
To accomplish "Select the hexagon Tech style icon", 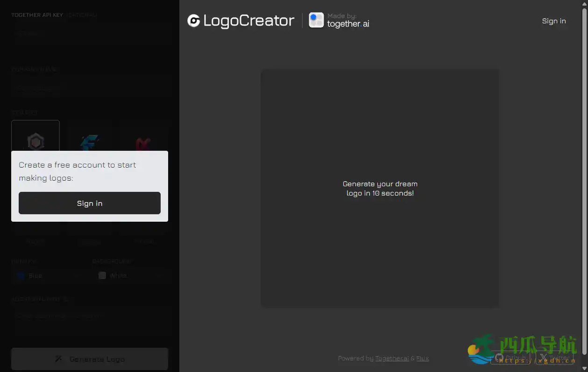I will 35,142.
